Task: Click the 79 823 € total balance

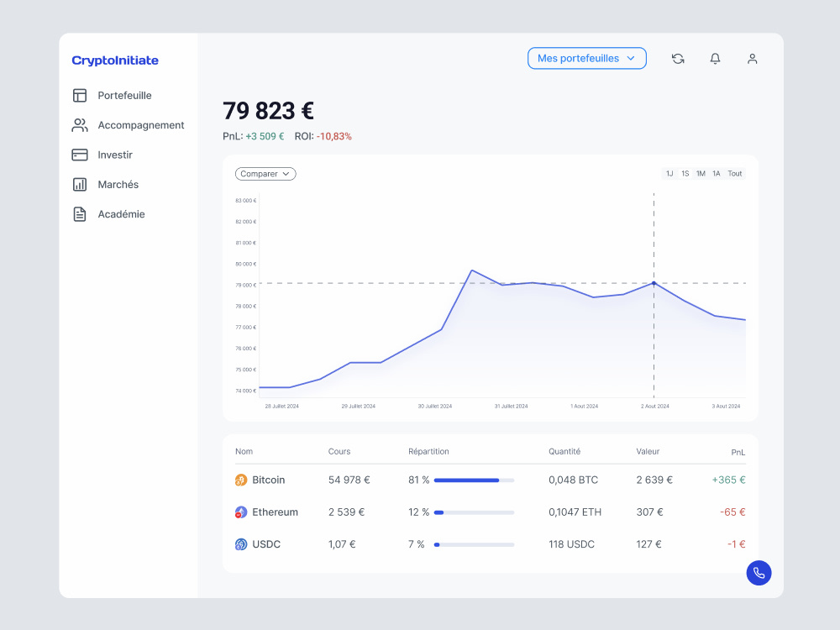Action: [x=269, y=111]
